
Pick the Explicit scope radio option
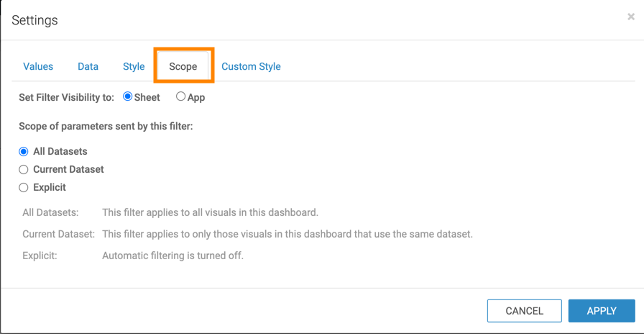tap(24, 188)
